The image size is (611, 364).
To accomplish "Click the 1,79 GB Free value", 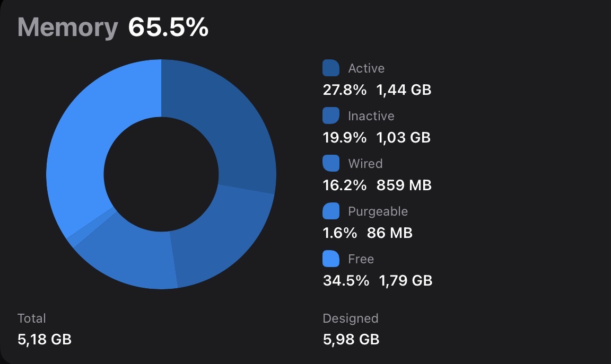I will (405, 281).
